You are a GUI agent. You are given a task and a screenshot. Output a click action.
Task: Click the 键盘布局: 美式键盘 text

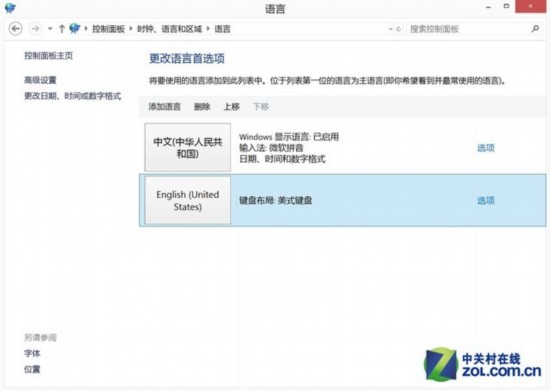pyautogui.click(x=275, y=200)
